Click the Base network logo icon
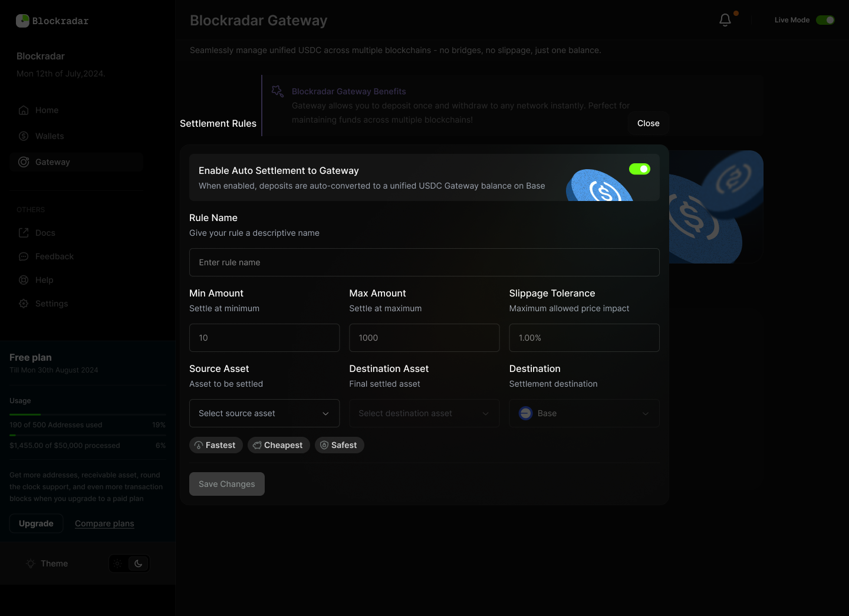 pos(526,413)
